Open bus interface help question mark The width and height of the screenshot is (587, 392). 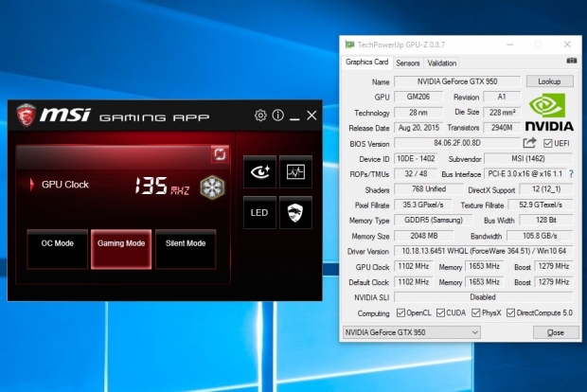pos(571,174)
